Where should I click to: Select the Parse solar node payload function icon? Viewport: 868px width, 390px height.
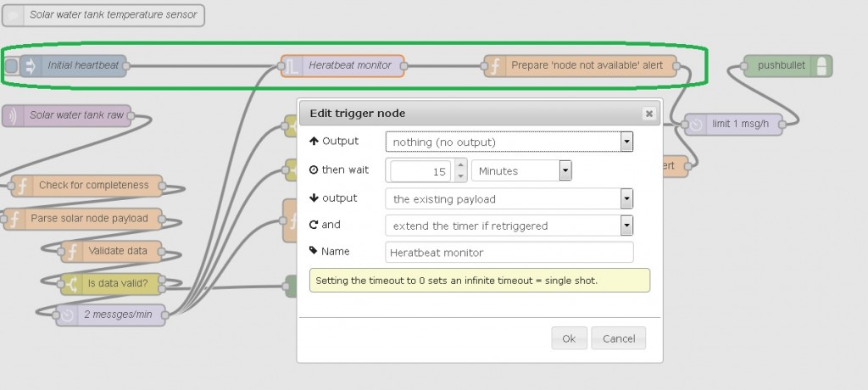point(15,219)
